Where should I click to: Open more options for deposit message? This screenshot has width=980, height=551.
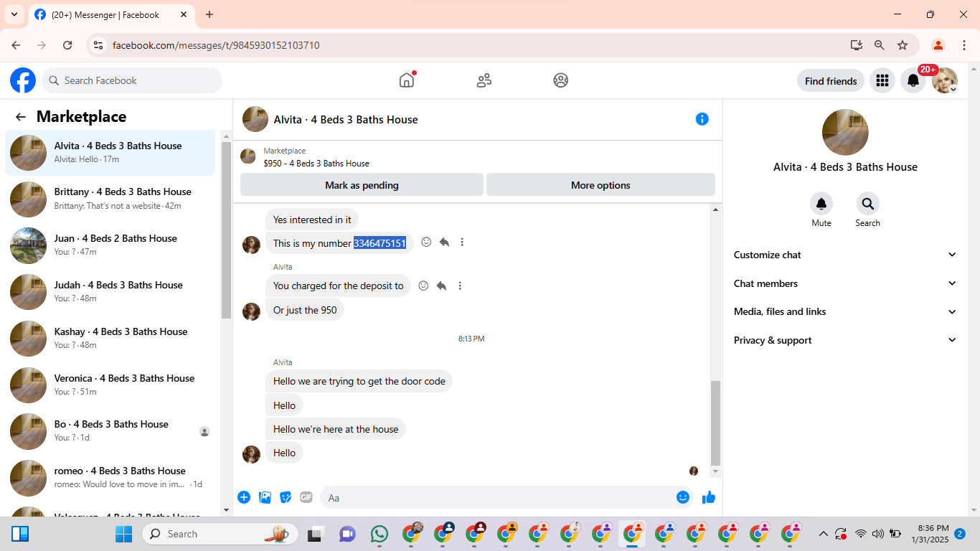pos(460,286)
